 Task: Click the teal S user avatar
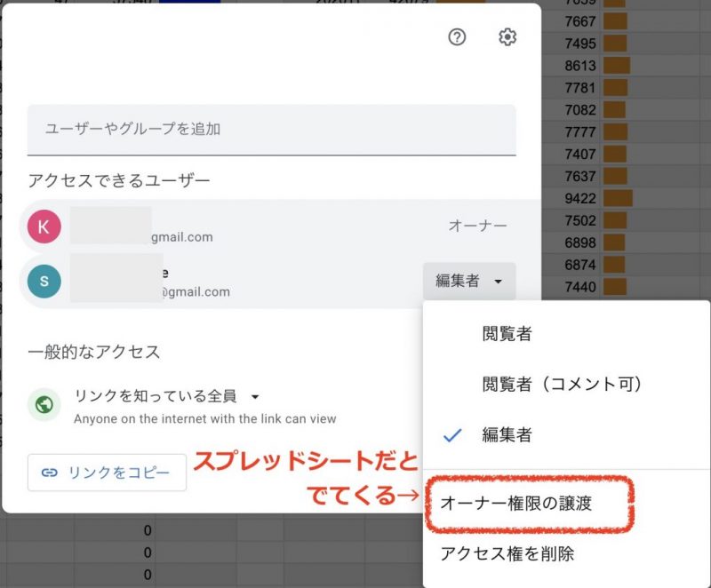[44, 282]
